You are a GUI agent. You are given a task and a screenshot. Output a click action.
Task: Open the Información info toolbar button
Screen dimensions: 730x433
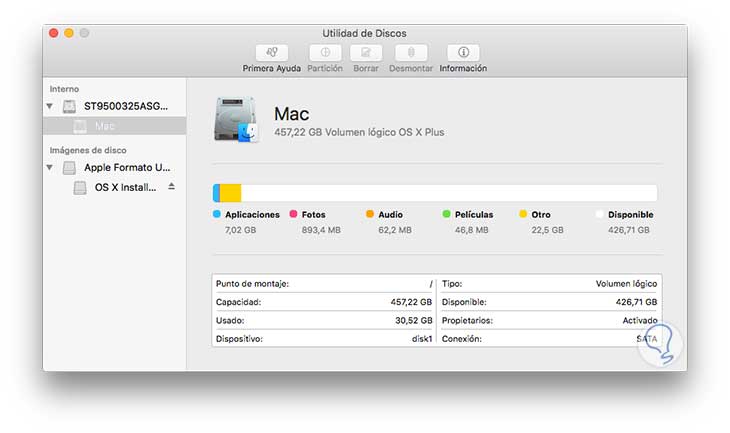tap(463, 53)
